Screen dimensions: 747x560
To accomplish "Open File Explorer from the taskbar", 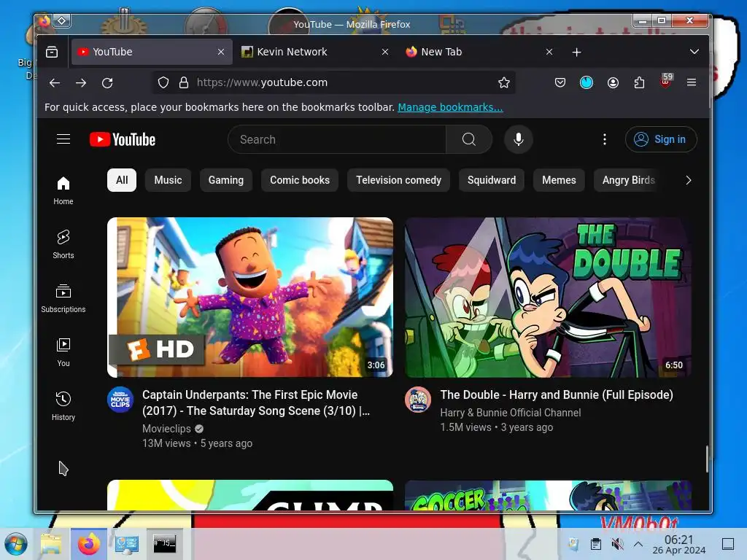I will tap(51, 544).
